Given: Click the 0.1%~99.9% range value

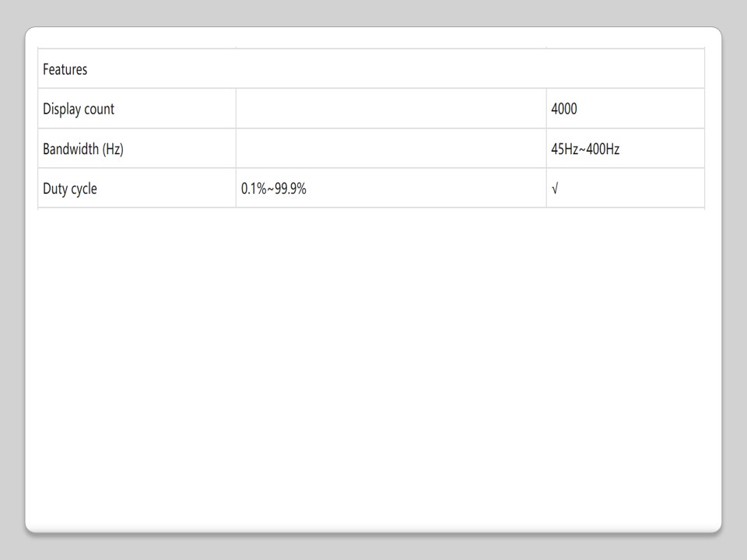Looking at the screenshot, I should tap(273, 189).
